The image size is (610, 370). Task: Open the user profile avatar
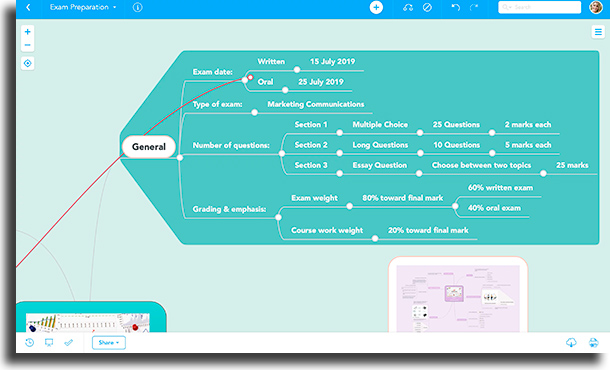[x=596, y=7]
